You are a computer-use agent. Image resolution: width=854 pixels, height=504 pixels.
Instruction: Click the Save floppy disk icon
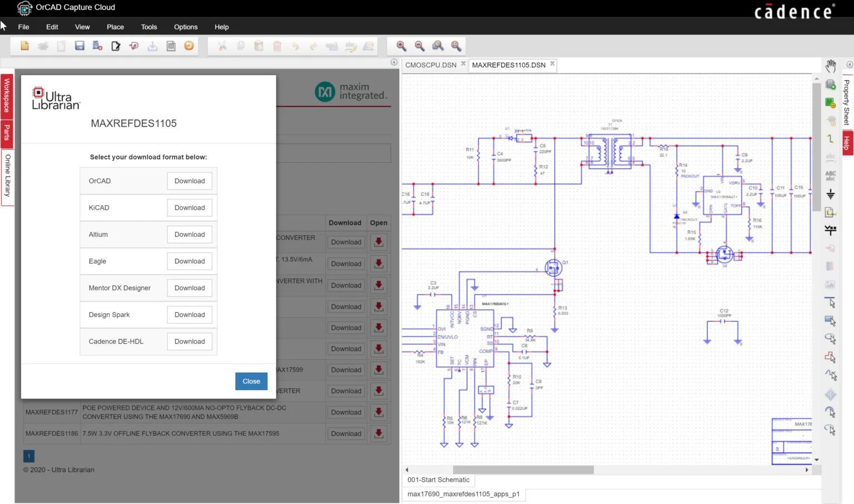pos(80,46)
